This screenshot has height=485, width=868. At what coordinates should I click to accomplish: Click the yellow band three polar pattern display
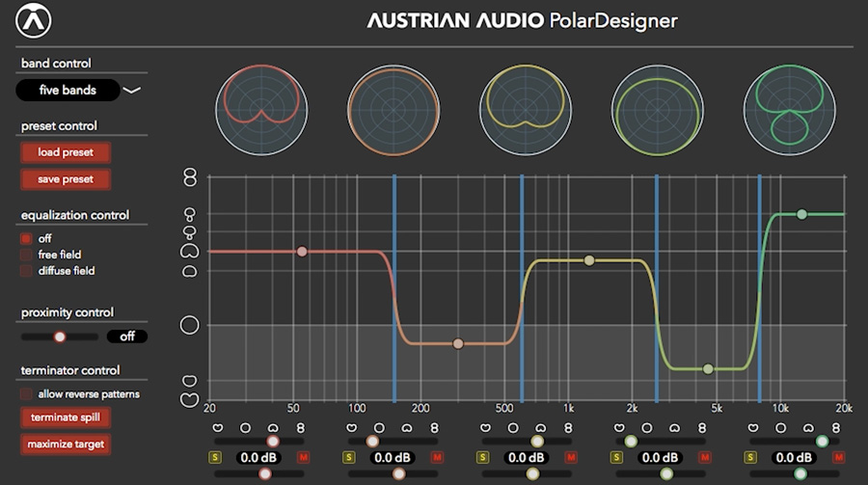526,110
